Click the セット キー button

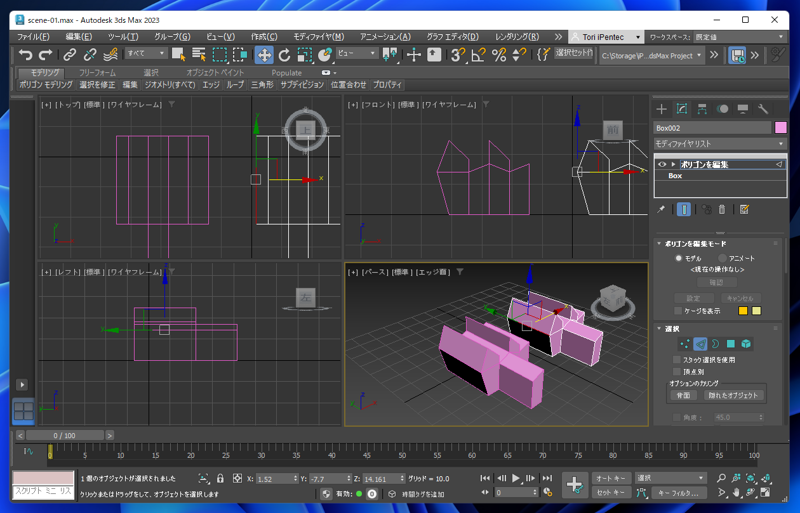coord(611,493)
